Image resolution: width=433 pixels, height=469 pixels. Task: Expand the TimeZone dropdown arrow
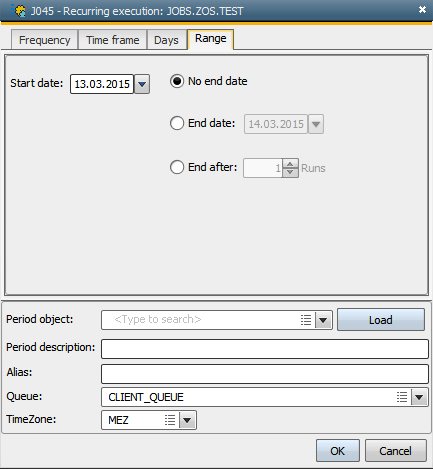[x=187, y=420]
